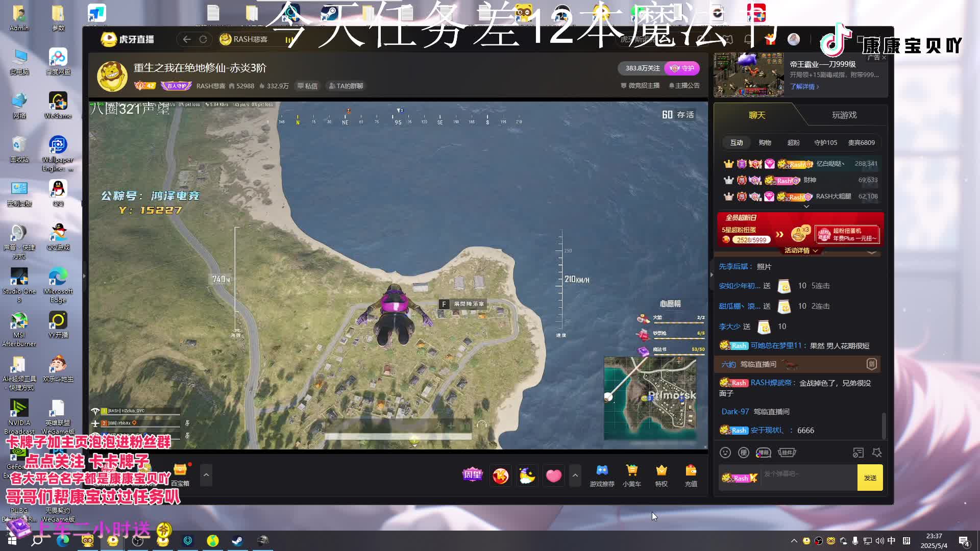Open 充值 recharge

tap(691, 475)
